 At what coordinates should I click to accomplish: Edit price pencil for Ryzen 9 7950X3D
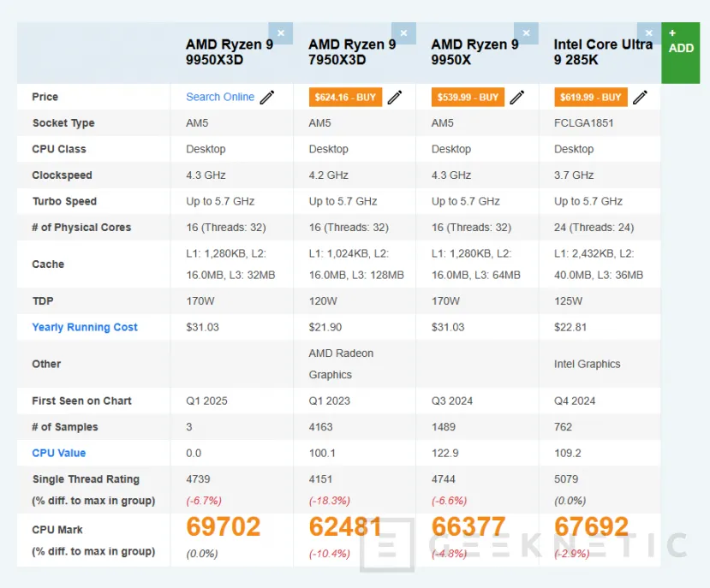[x=394, y=97]
